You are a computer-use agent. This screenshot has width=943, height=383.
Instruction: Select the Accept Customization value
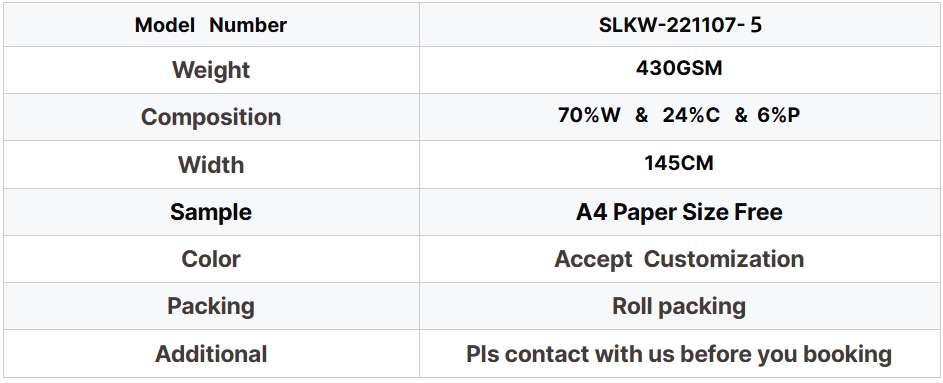[x=679, y=259]
